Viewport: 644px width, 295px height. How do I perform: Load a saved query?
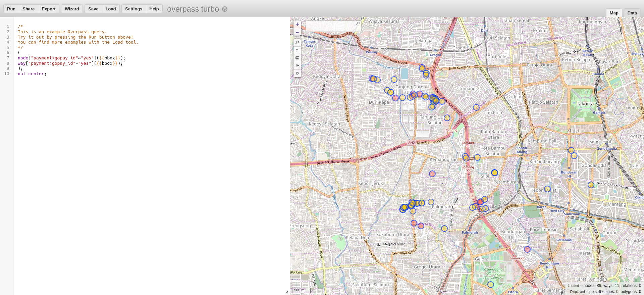click(x=111, y=9)
